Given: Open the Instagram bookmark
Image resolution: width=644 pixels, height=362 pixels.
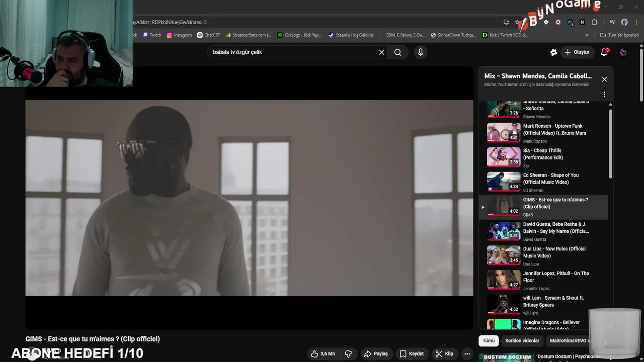Looking at the screenshot, I should (180, 35).
